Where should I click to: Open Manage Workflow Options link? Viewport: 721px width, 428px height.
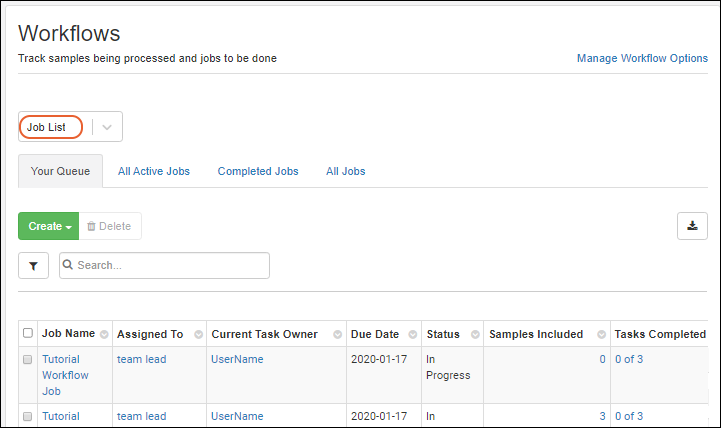coord(642,58)
